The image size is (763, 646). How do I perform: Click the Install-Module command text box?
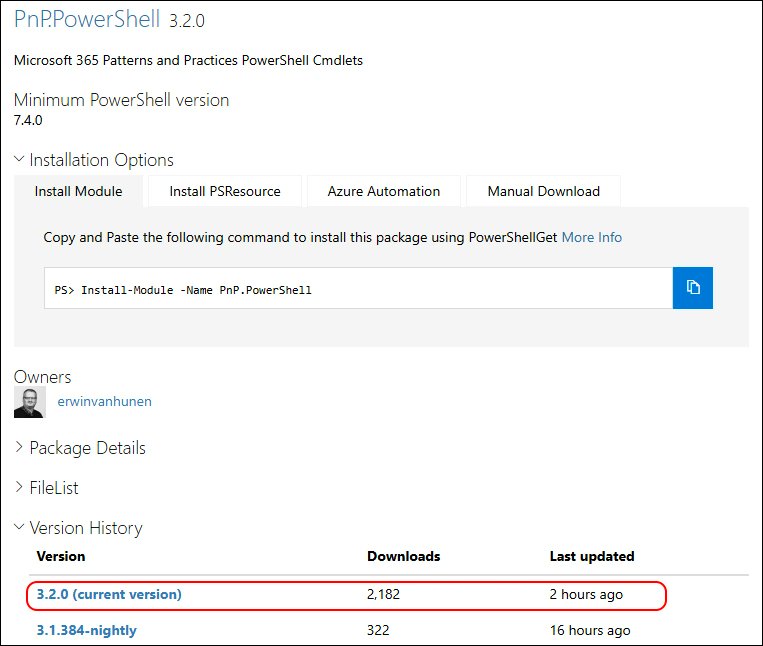point(358,287)
